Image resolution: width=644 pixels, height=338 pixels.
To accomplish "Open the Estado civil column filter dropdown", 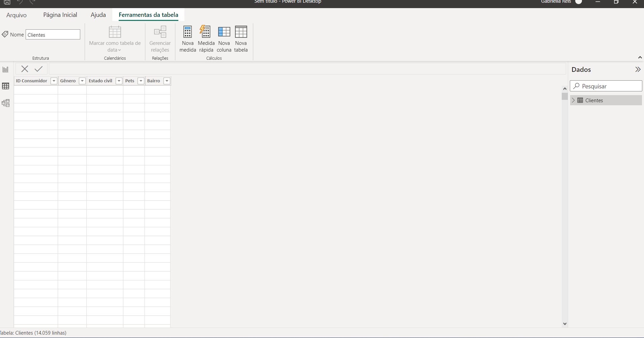I will pyautogui.click(x=119, y=81).
